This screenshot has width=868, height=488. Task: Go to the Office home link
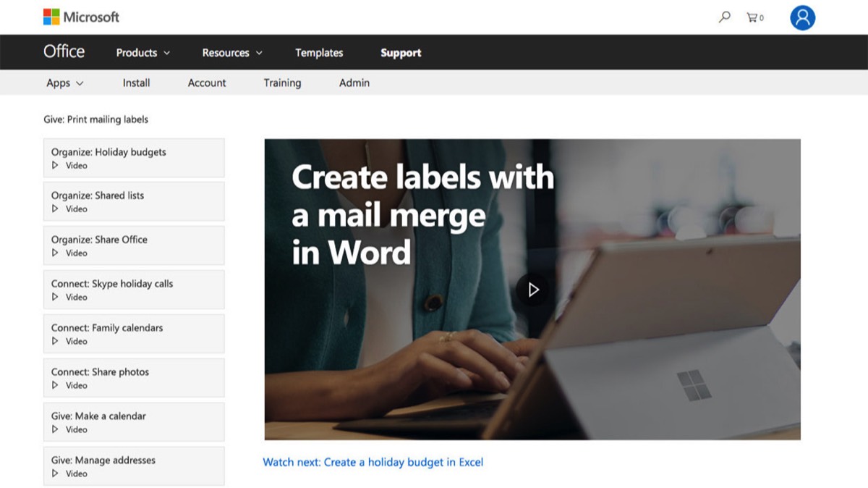tap(64, 52)
